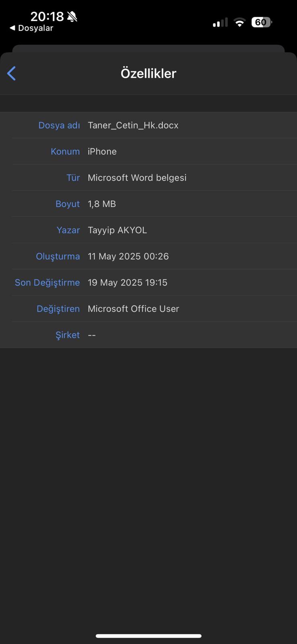
Task: Tap the Oluşturma date 11 May 2025
Action: coord(128,256)
